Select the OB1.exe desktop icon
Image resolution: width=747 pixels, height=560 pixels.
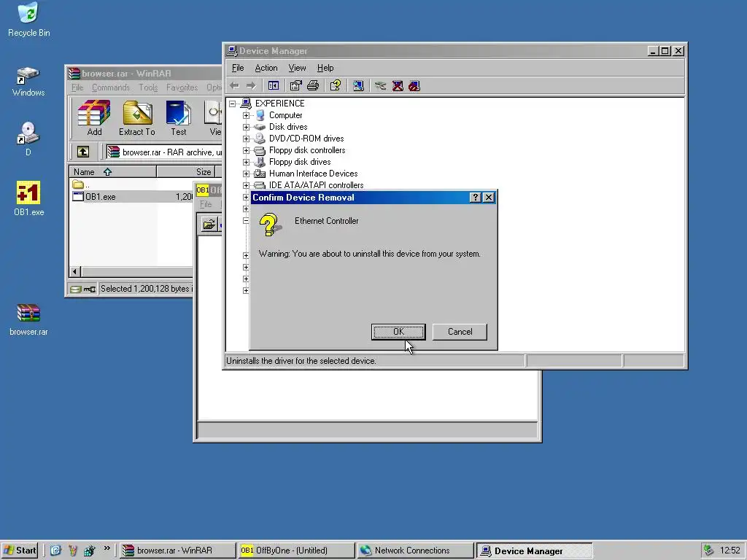click(28, 198)
